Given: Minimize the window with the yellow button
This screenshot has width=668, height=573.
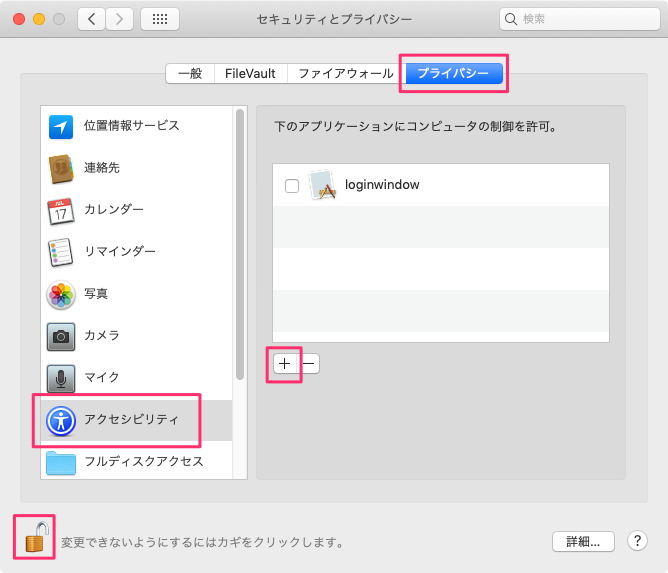Looking at the screenshot, I should click(x=39, y=19).
